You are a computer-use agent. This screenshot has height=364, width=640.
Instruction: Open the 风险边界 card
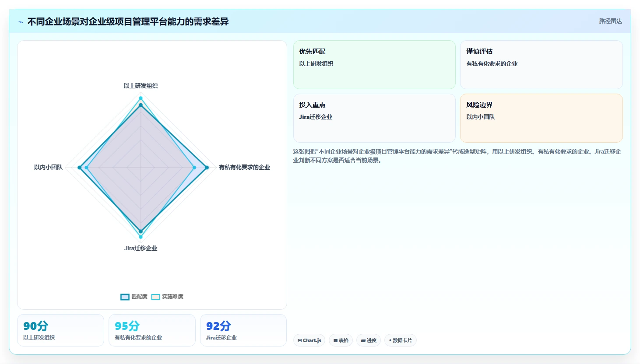541,118
